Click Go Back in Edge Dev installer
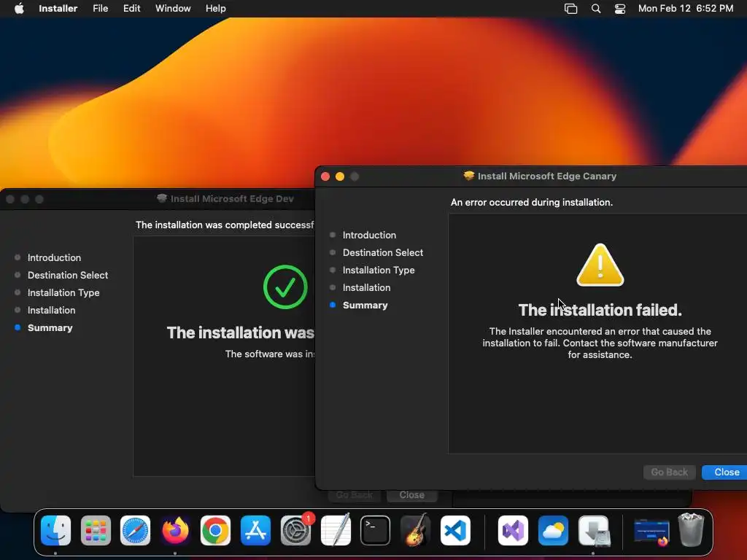 (354, 495)
